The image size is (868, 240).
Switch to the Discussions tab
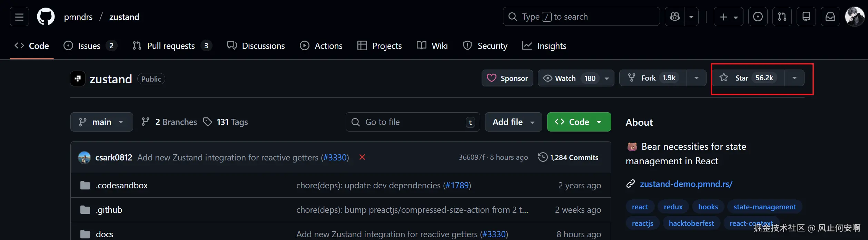256,46
